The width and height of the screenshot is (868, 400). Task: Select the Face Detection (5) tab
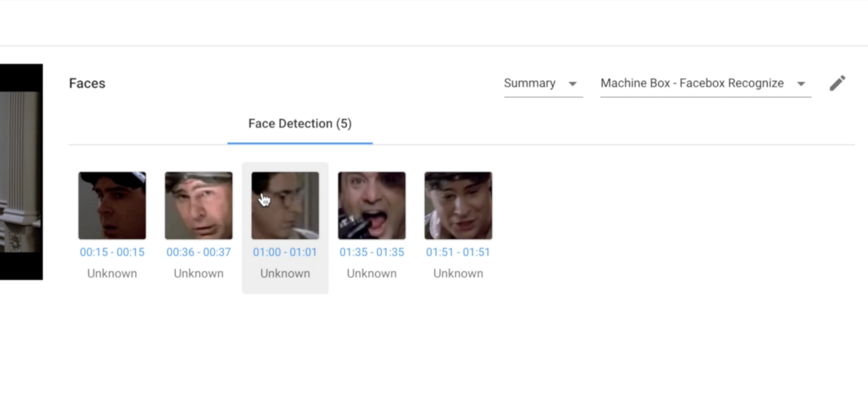pos(300,124)
